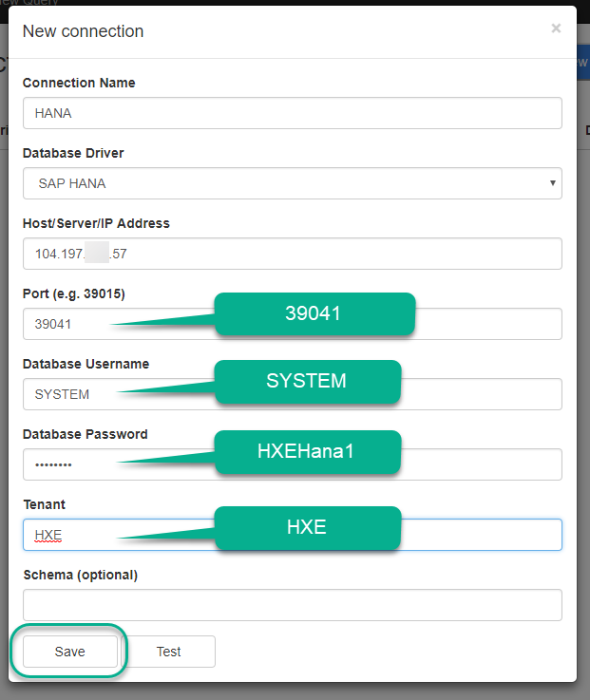This screenshot has width=590, height=700.
Task: Click the Database Driver label
Action: 73,153
